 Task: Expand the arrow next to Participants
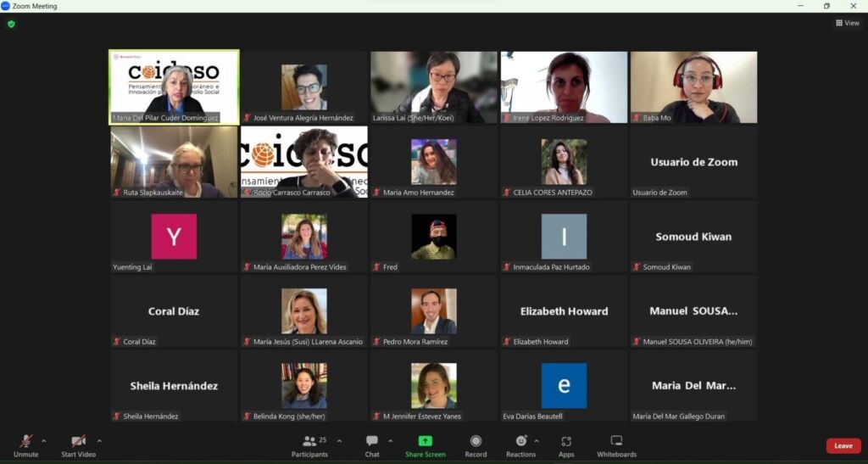(x=339, y=441)
